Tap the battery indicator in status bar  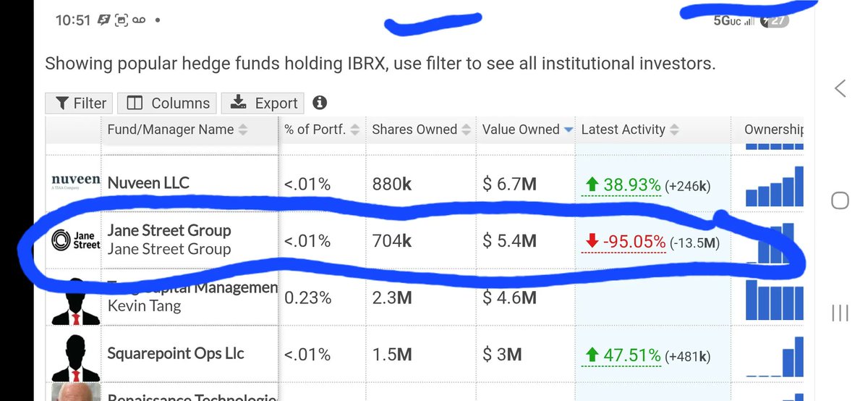[x=773, y=20]
